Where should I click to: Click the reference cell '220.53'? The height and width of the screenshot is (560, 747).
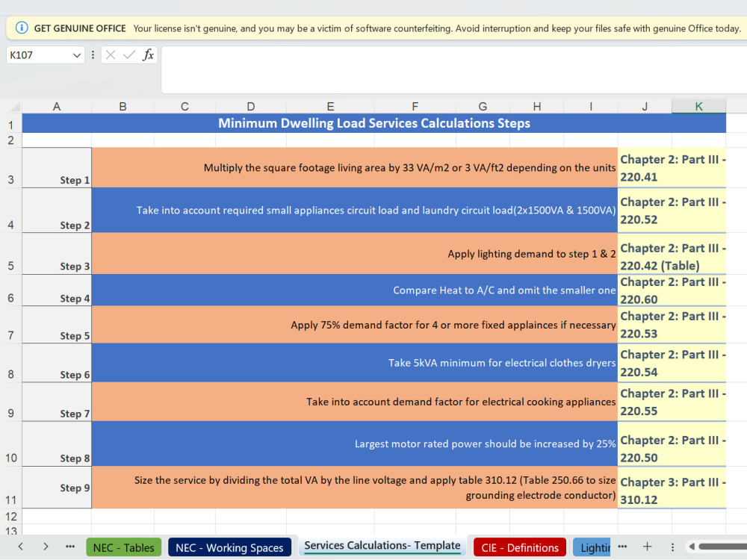tap(672, 324)
